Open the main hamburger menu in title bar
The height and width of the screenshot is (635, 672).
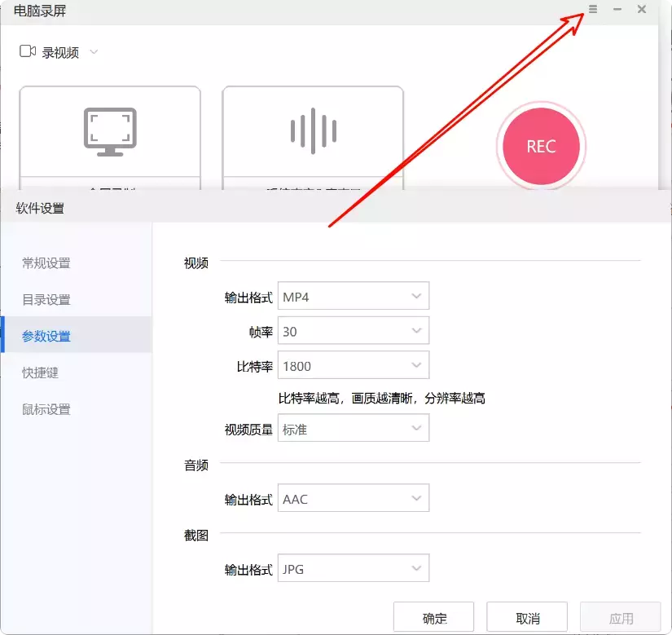593,10
